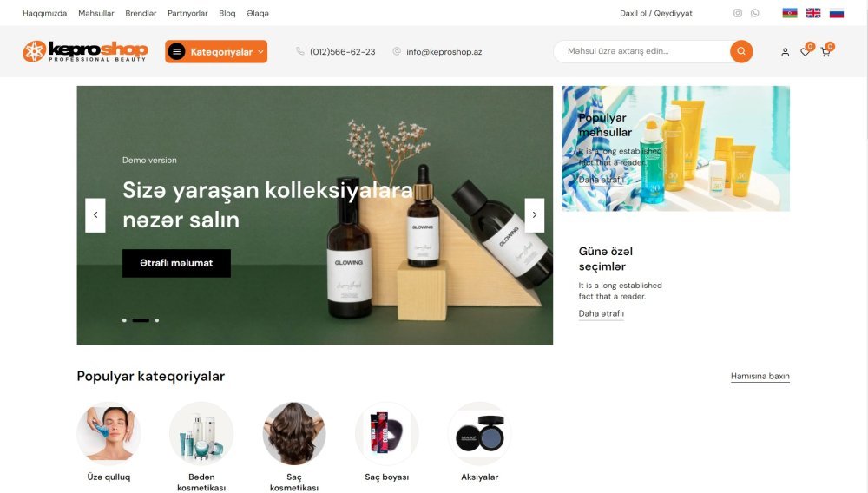
Task: Open the Instagram icon link
Action: [x=737, y=13]
